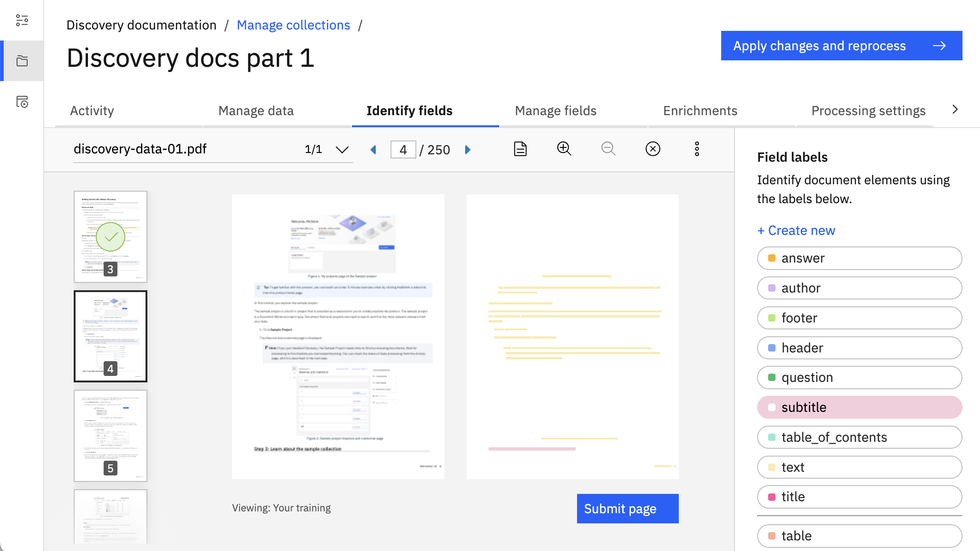The height and width of the screenshot is (551, 980).
Task: Switch to the Manage fields tab
Action: point(555,111)
